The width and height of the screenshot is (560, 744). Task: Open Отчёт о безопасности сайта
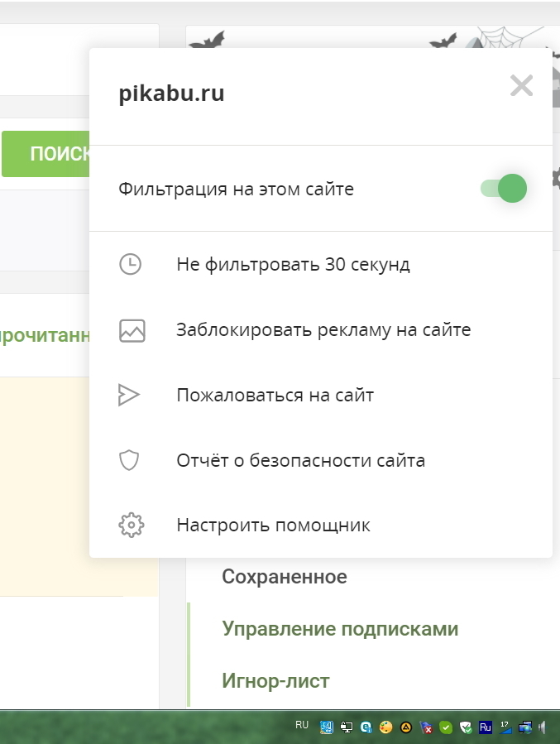[300, 460]
